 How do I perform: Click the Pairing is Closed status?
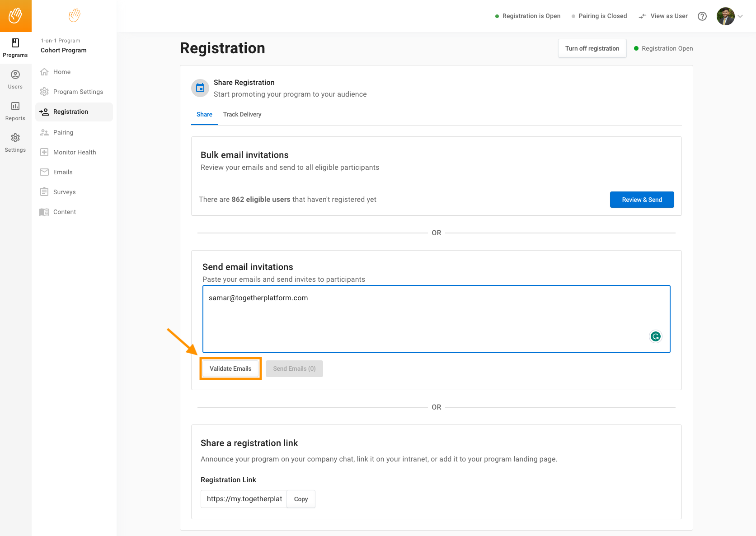(599, 16)
